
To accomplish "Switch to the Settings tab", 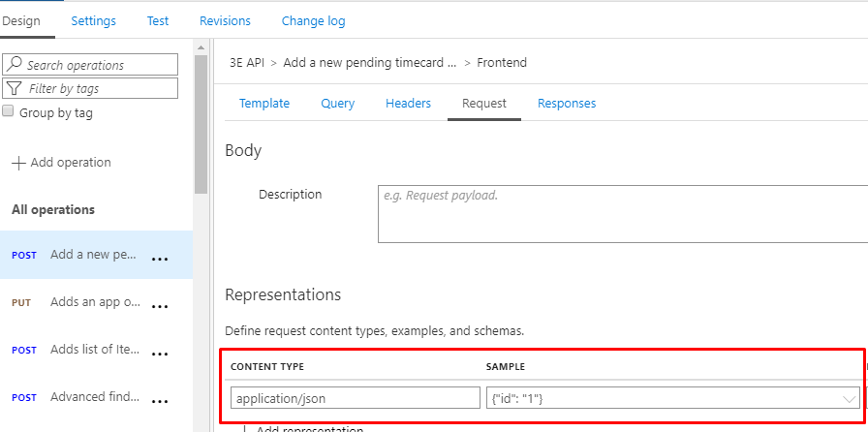I will pyautogui.click(x=94, y=21).
